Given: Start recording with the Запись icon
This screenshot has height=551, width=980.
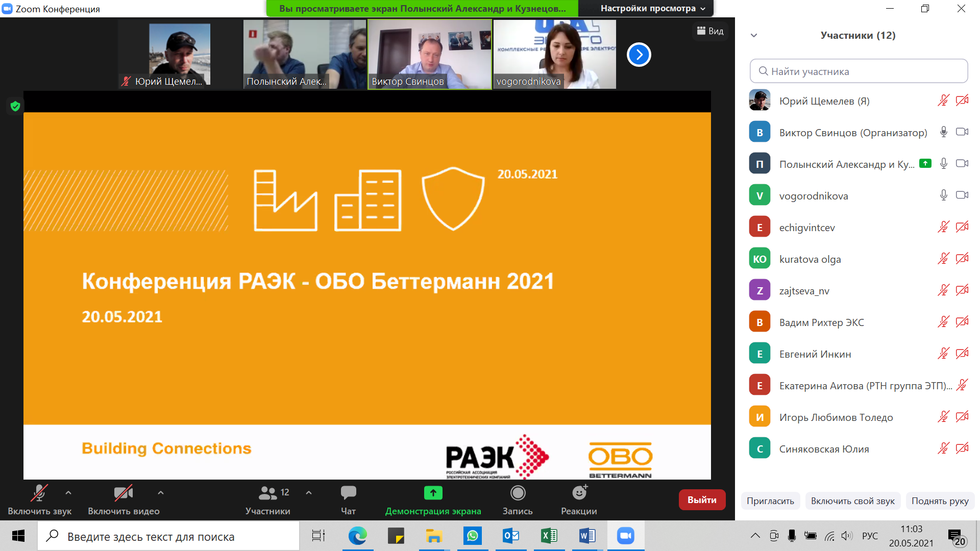Looking at the screenshot, I should (x=518, y=493).
